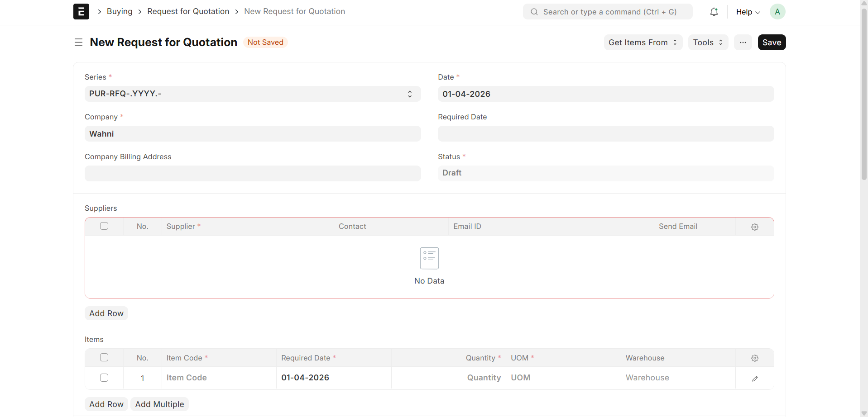The image size is (868, 417).
Task: Click the Required Date field in the header section
Action: 606,134
